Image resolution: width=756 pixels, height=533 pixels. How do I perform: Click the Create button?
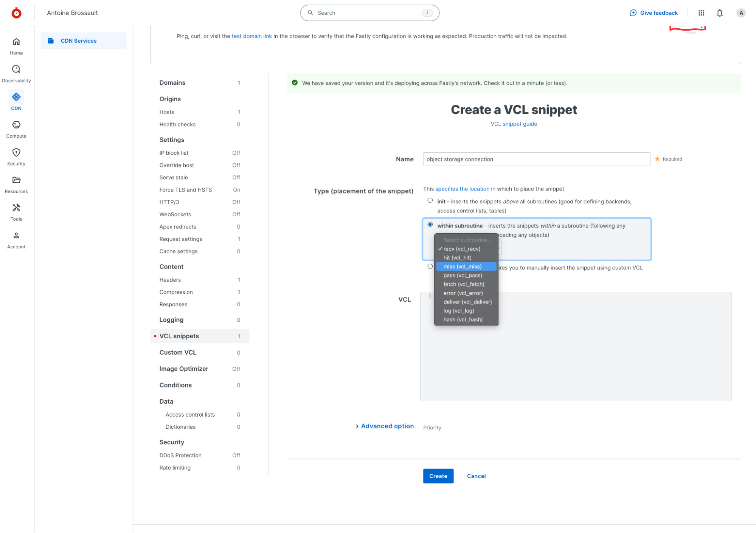438,476
